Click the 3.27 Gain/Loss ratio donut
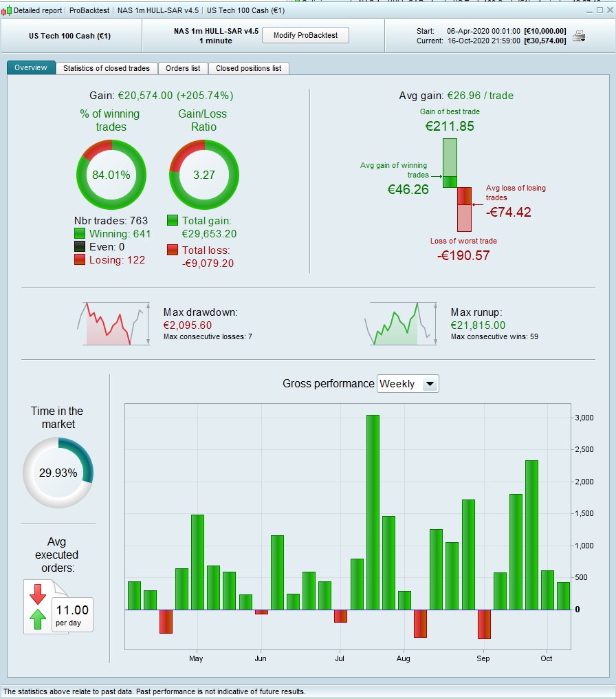The image size is (616, 699). 204,175
